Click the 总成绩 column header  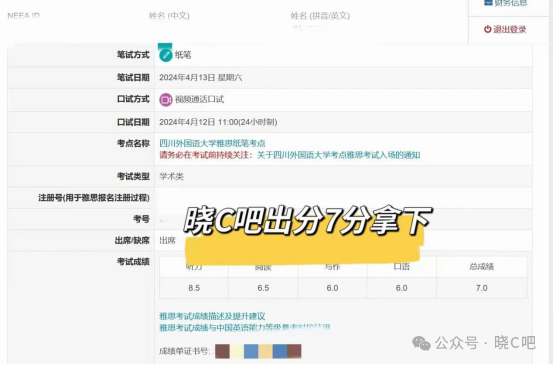tap(482, 267)
